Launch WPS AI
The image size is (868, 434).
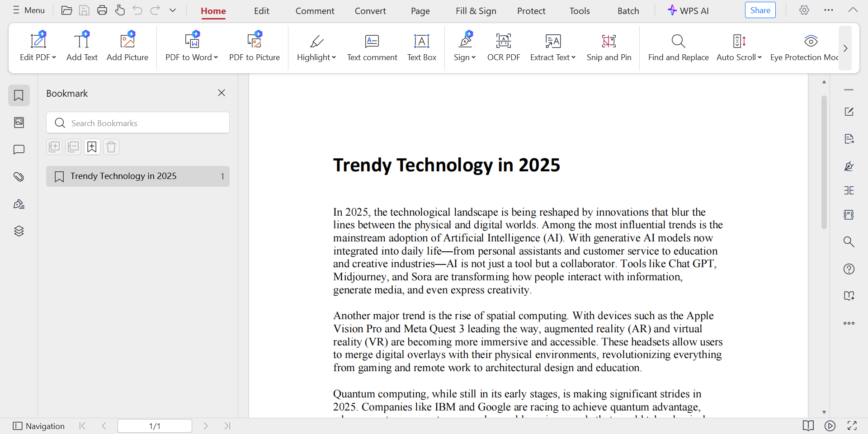(688, 10)
